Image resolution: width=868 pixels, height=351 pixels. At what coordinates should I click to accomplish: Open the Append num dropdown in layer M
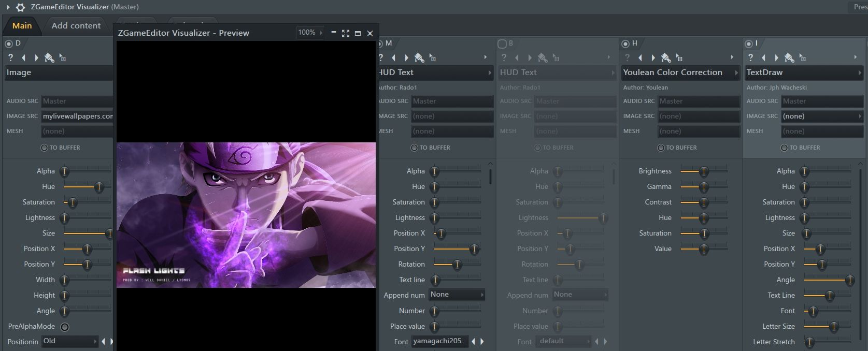tap(457, 295)
